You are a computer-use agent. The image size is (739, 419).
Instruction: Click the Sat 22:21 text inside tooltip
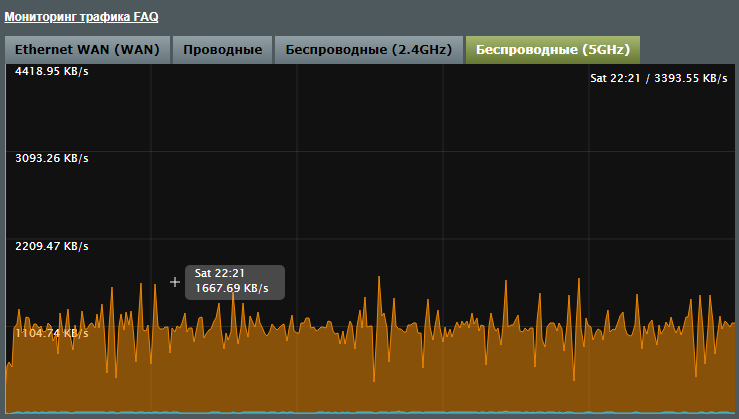click(220, 273)
